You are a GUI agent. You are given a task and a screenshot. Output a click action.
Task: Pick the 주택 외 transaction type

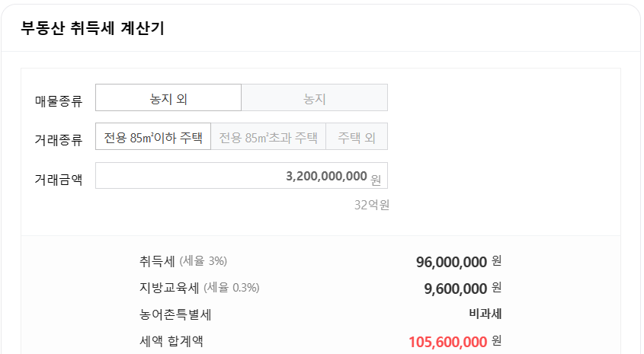[357, 136]
